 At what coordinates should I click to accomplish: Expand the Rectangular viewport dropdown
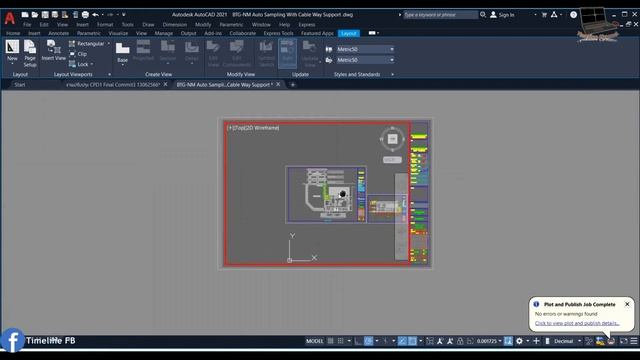pos(109,43)
